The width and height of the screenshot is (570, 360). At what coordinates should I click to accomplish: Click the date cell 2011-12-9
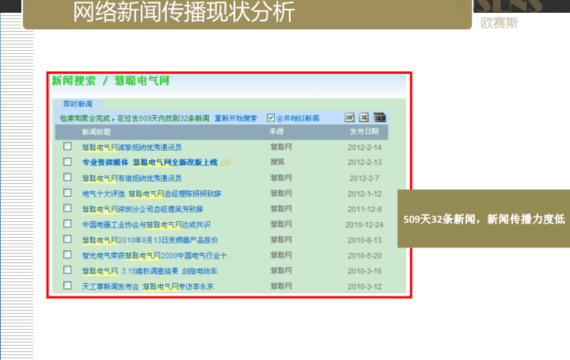pyautogui.click(x=365, y=209)
